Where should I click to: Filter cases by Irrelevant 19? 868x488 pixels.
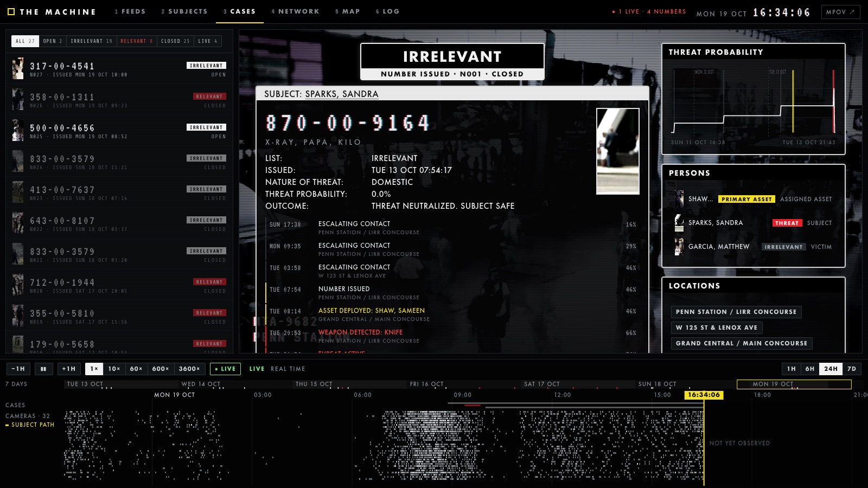pyautogui.click(x=91, y=41)
